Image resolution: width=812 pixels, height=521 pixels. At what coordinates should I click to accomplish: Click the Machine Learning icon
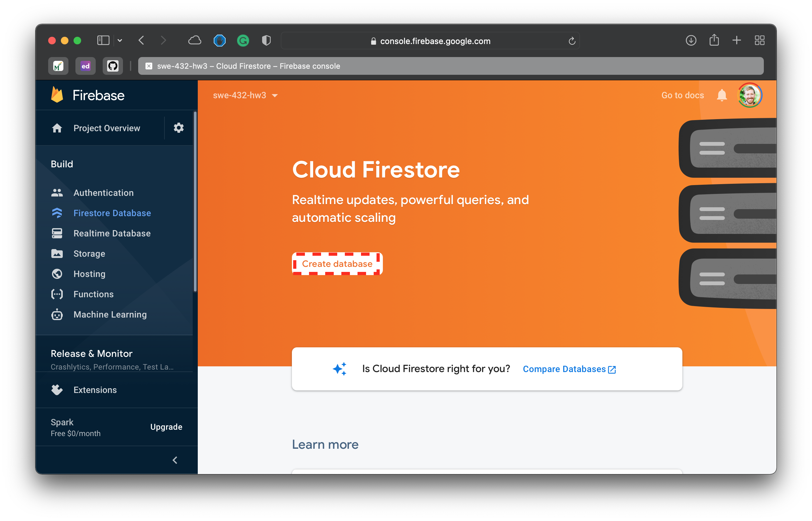click(58, 314)
